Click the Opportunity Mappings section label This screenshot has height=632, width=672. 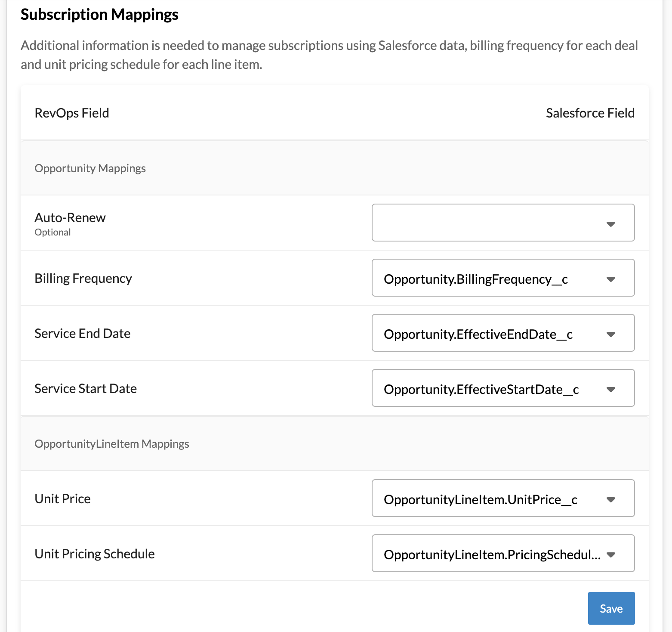click(90, 168)
